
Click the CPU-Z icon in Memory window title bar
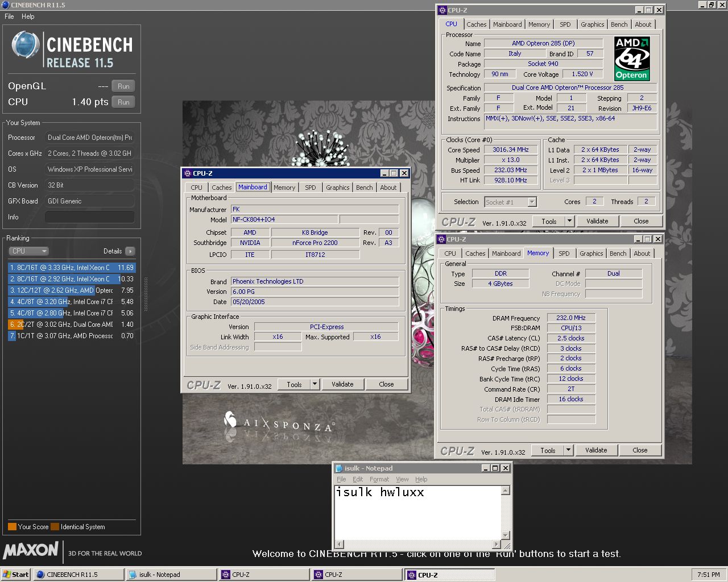pos(441,239)
